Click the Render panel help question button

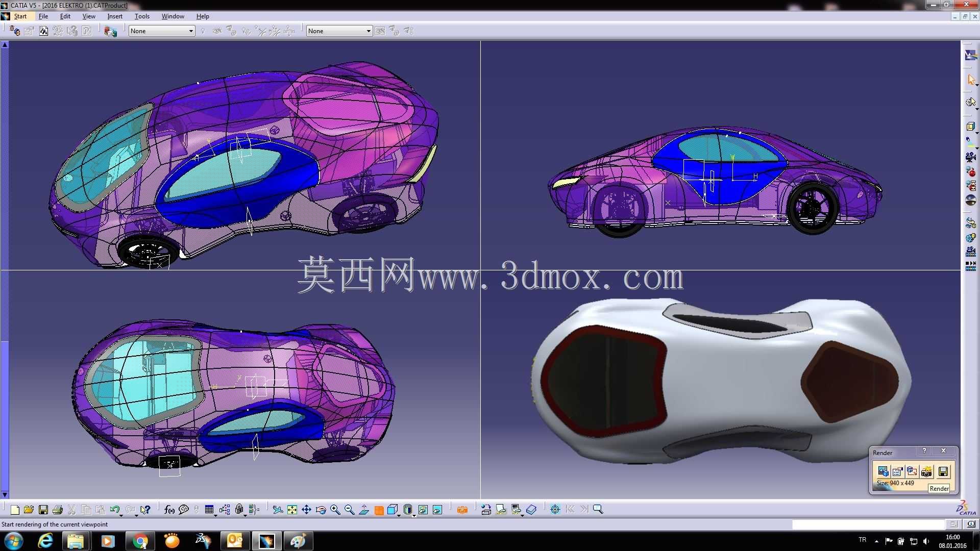pyautogui.click(x=924, y=451)
